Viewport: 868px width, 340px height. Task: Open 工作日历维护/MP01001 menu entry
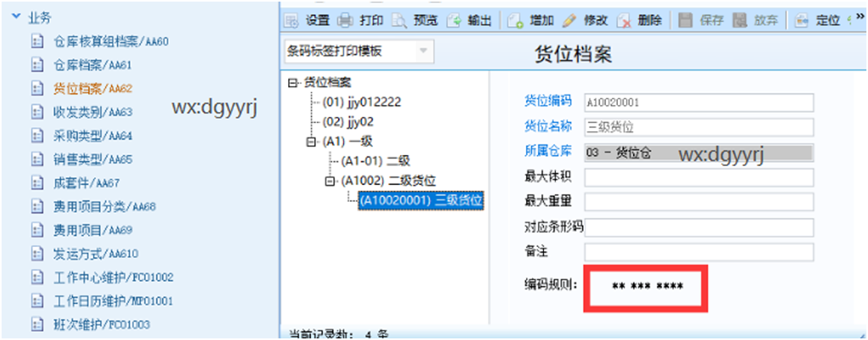coord(113,301)
